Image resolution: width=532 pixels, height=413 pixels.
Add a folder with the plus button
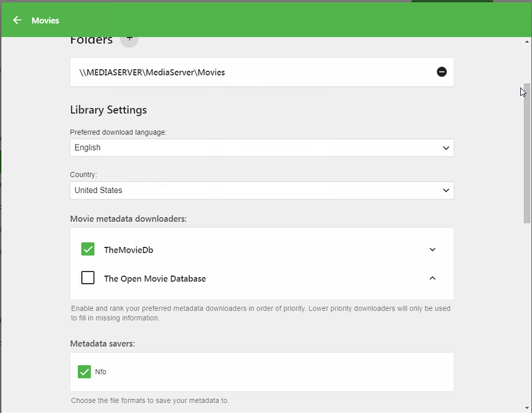click(129, 40)
